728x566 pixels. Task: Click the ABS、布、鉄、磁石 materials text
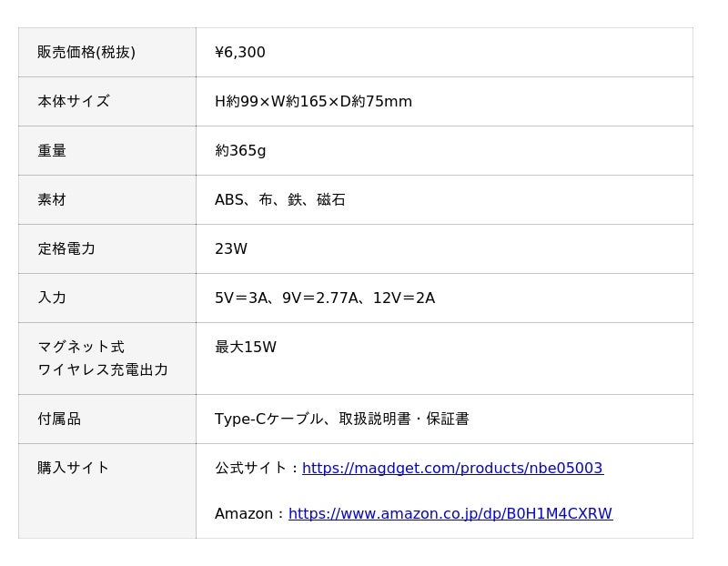[280, 199]
